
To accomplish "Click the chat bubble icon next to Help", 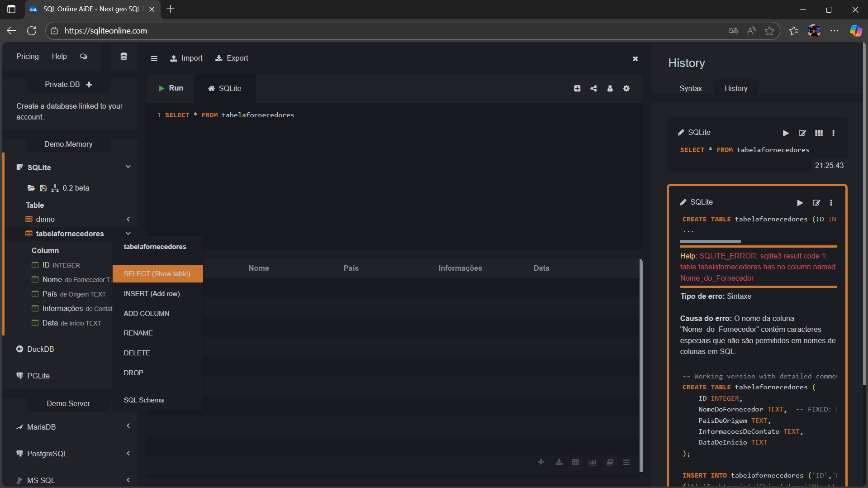I will coord(84,57).
